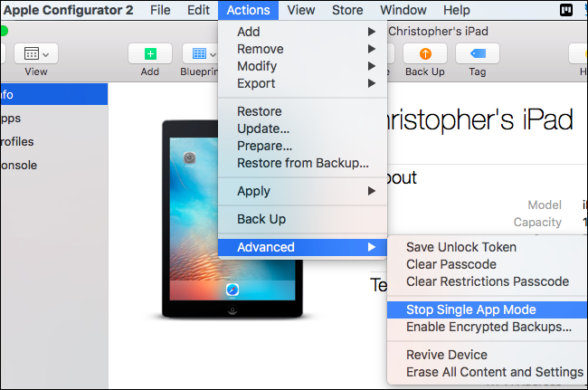The width and height of the screenshot is (588, 390).
Task: Click the Capacity label
Action: point(537,223)
